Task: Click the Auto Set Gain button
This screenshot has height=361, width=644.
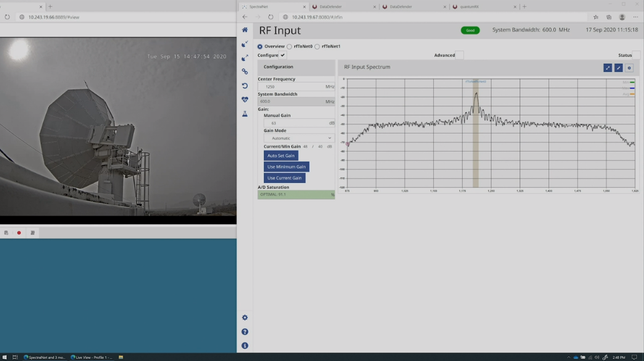Action: pos(281,156)
